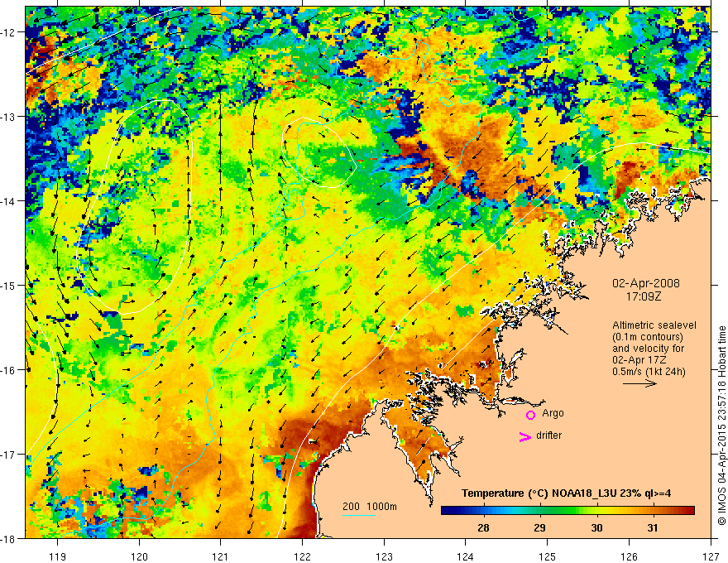Click the IMOS copyright timestamp text

point(722,426)
